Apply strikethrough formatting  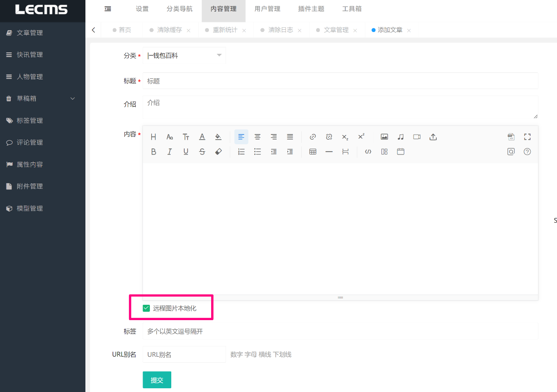202,152
